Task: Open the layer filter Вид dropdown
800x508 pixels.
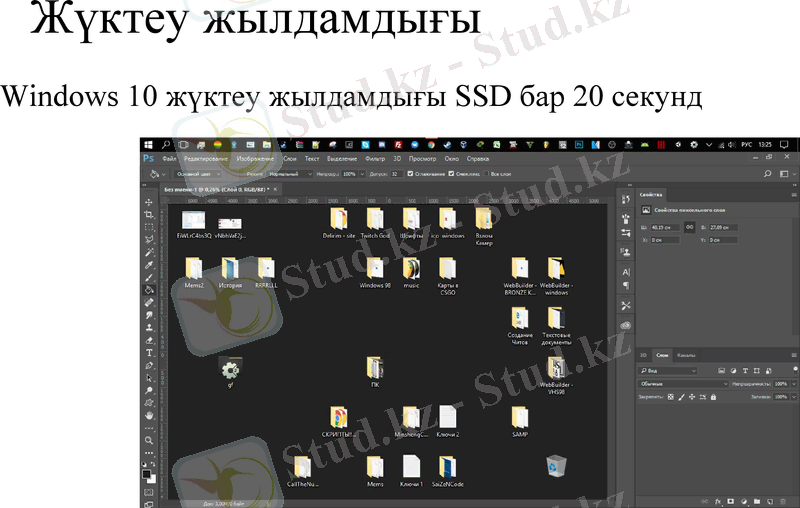Action: click(x=668, y=371)
